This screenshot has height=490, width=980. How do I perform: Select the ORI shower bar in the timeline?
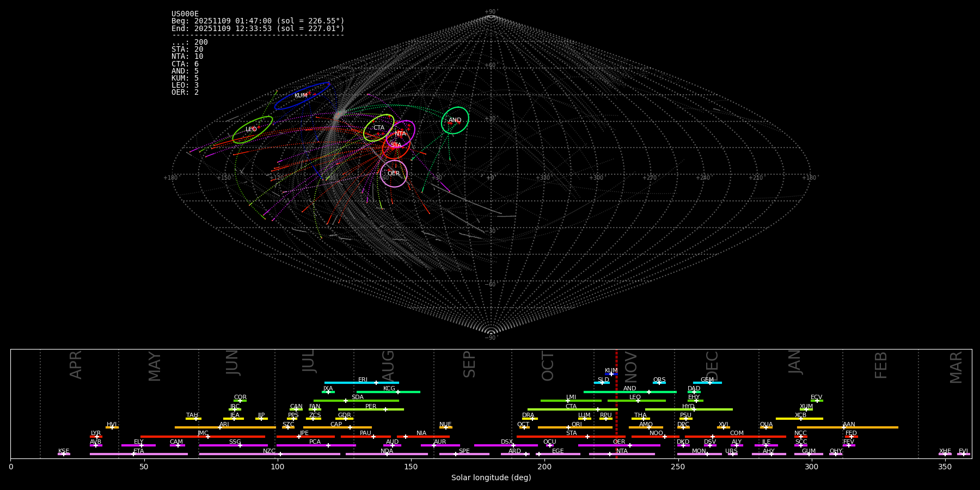(575, 427)
